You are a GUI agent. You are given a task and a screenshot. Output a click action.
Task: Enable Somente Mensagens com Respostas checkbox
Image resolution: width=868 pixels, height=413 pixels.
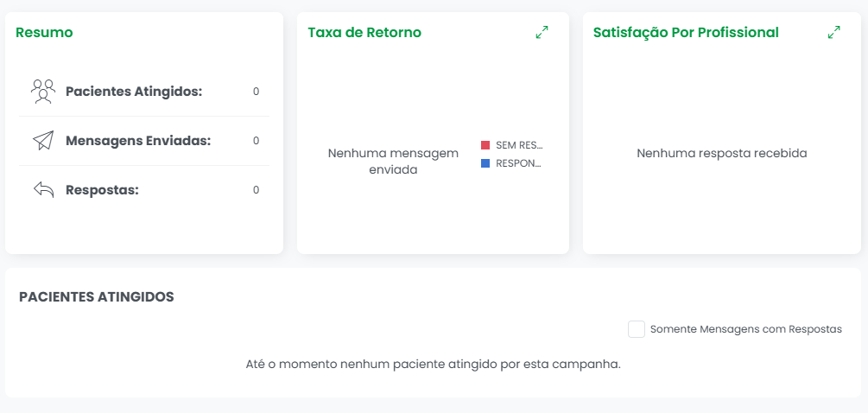point(637,329)
